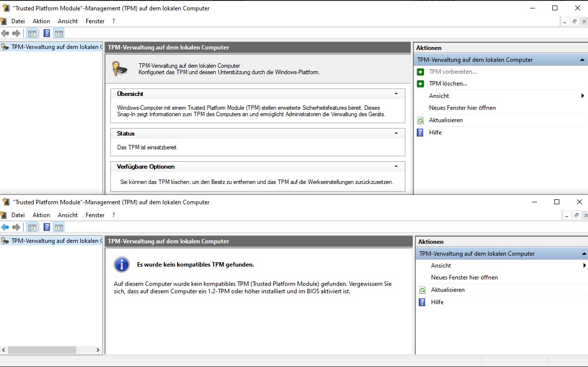Click 'TPM löschen...' action
Viewport: 588px width, 367px height.
click(x=448, y=84)
